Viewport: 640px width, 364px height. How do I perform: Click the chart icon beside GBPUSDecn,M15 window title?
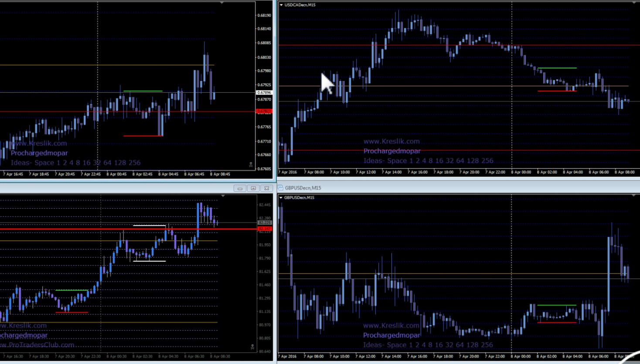[280, 188]
